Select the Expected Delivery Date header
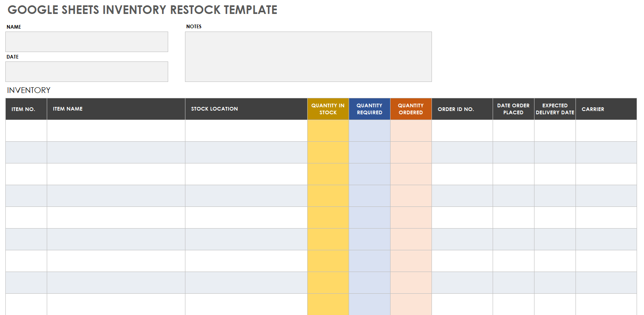Viewport: 644px width, 315px height. pos(555,109)
